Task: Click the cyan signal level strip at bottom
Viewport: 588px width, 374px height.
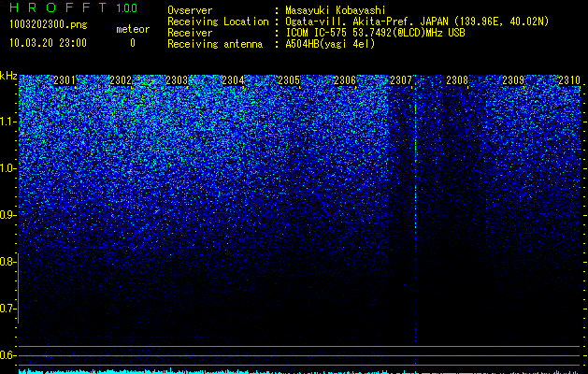Action: 300,371
